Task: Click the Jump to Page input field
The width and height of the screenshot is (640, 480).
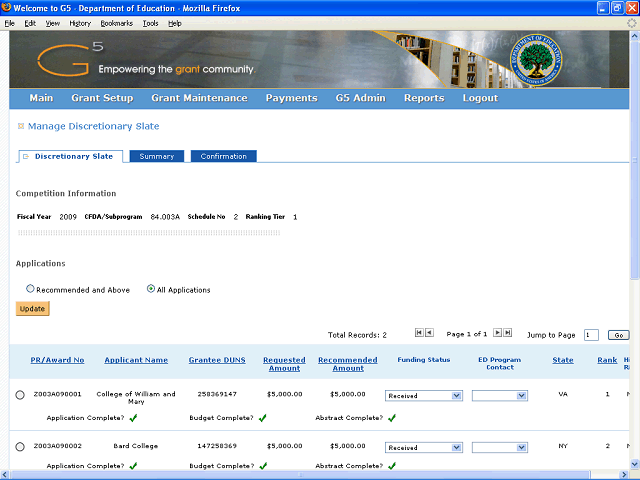Action: [591, 335]
